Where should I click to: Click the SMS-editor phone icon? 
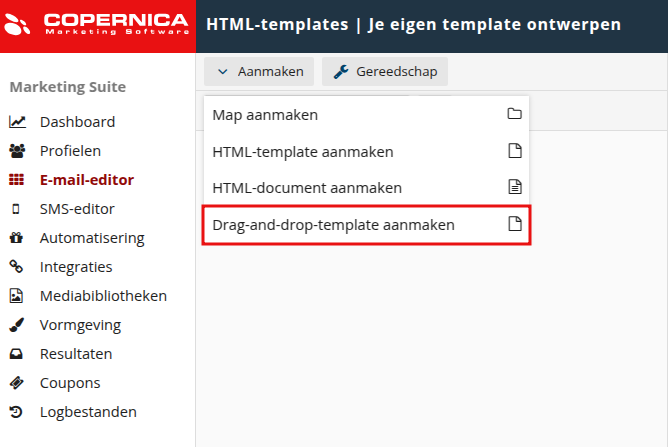17,209
